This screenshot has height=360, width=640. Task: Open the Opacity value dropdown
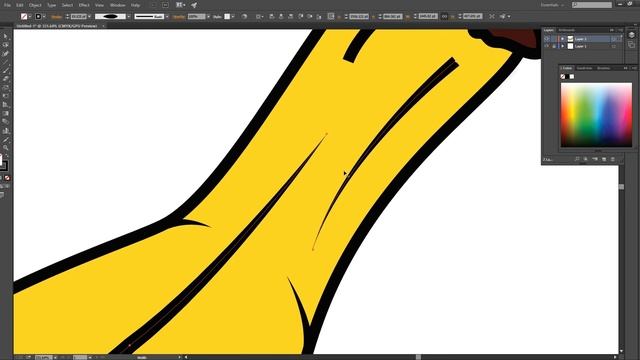[x=208, y=17]
